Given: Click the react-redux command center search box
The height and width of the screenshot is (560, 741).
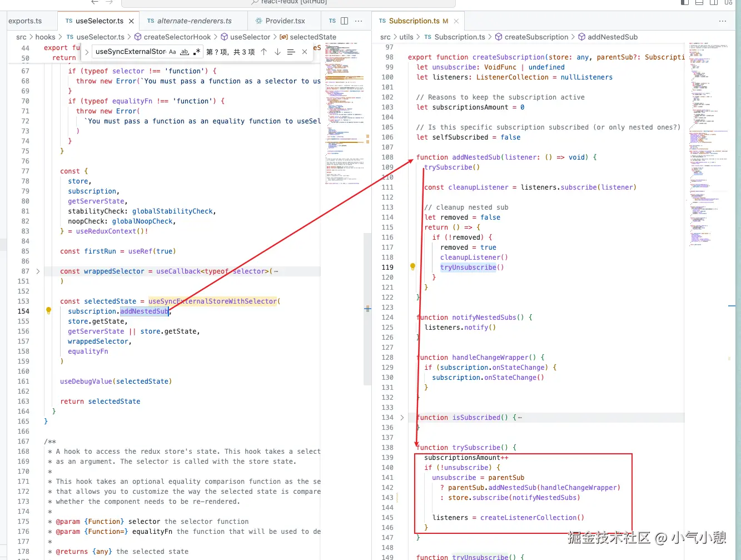Looking at the screenshot, I should coord(289,3).
